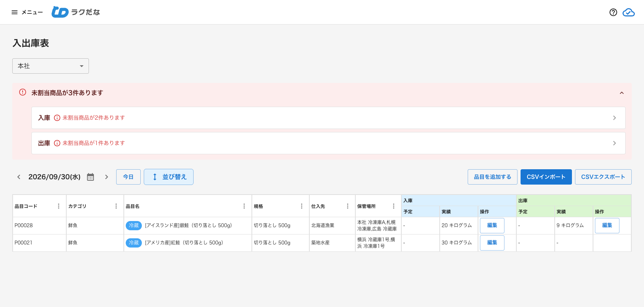This screenshot has width=644, height=307.
Task: Click the CSVエクスポート button
Action: coord(603,177)
